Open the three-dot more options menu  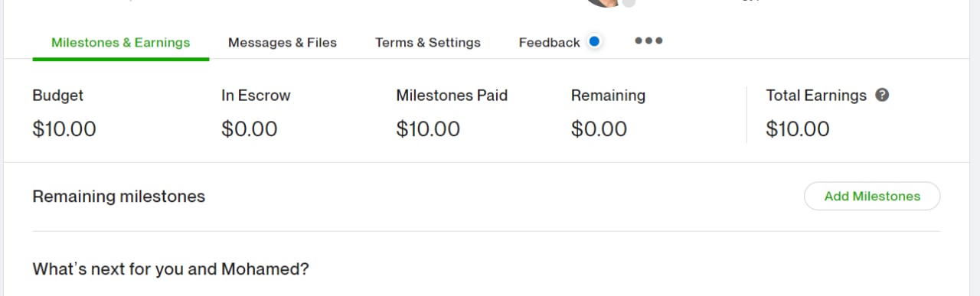point(648,41)
